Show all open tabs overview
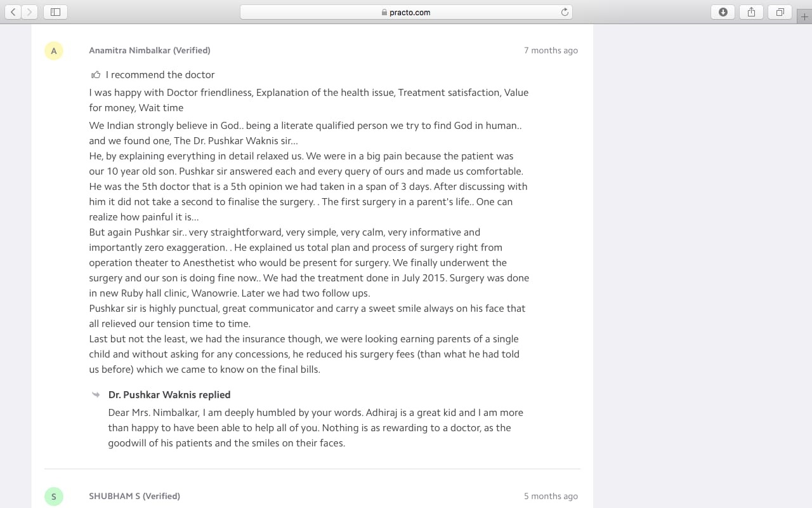The height and width of the screenshot is (508, 812). pyautogui.click(x=780, y=11)
